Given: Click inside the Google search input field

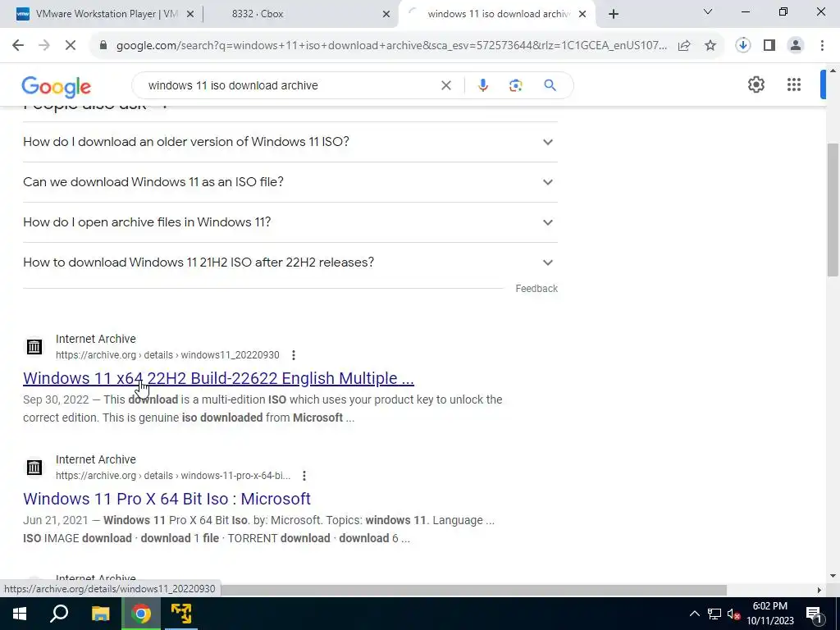Looking at the screenshot, I should tap(290, 85).
